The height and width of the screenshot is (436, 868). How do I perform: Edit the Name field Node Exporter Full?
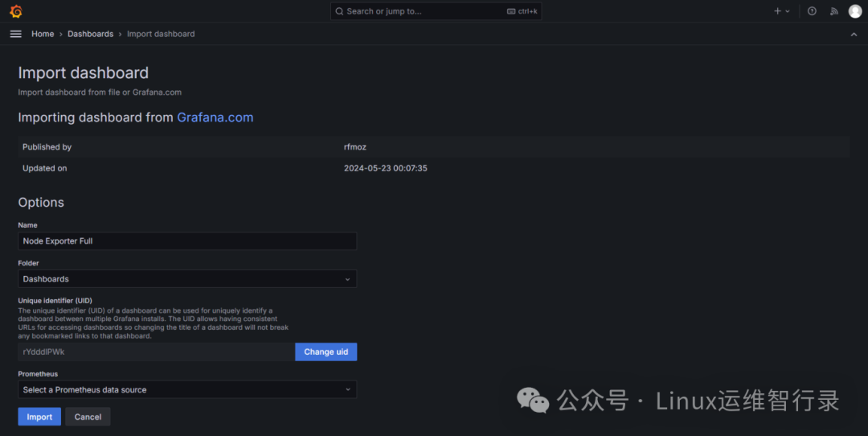pyautogui.click(x=187, y=241)
